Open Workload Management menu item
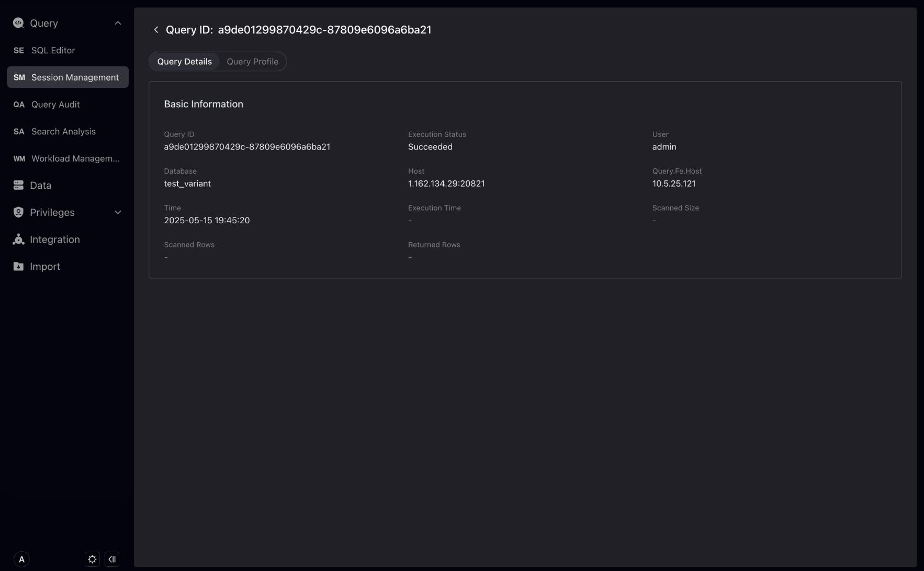 (x=75, y=158)
